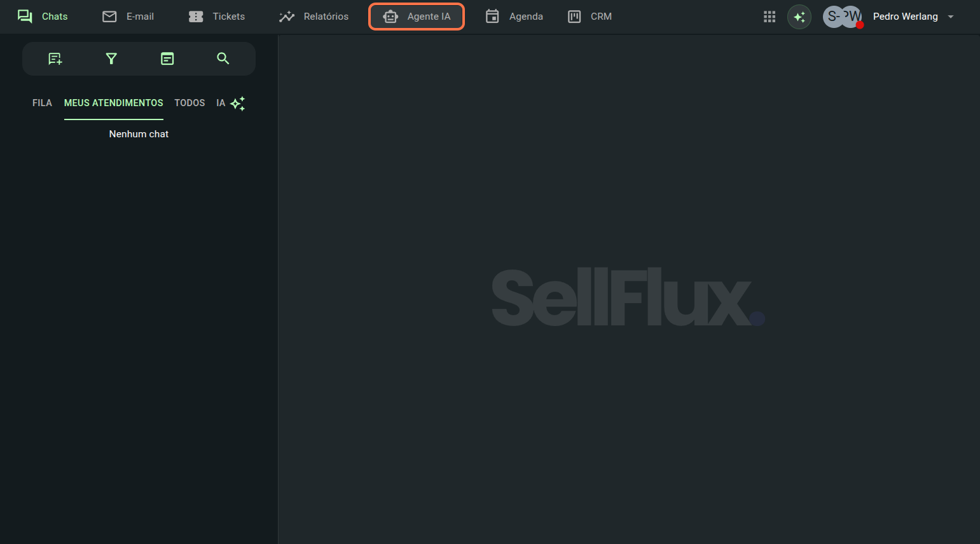
Task: Open the filter funnel icon
Action: tap(111, 59)
